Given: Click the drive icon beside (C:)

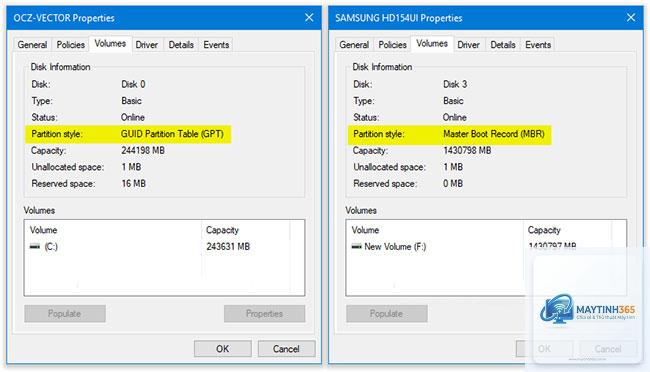Looking at the screenshot, I should 35,246.
